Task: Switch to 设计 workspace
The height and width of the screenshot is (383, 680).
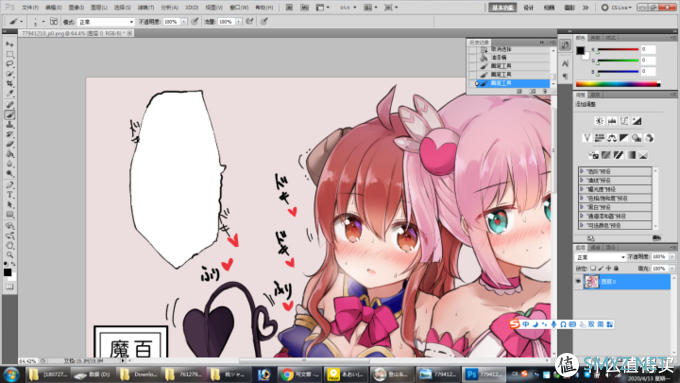Action: point(529,7)
